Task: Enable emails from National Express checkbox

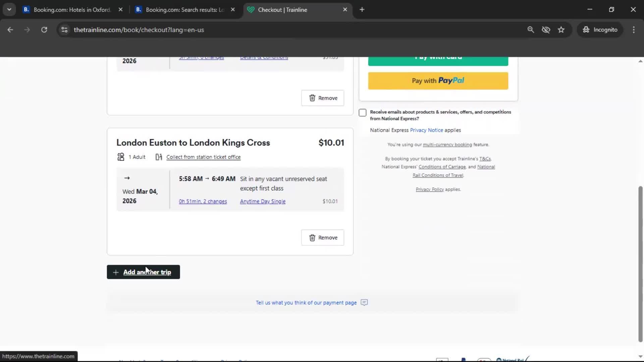Action: 363,113
